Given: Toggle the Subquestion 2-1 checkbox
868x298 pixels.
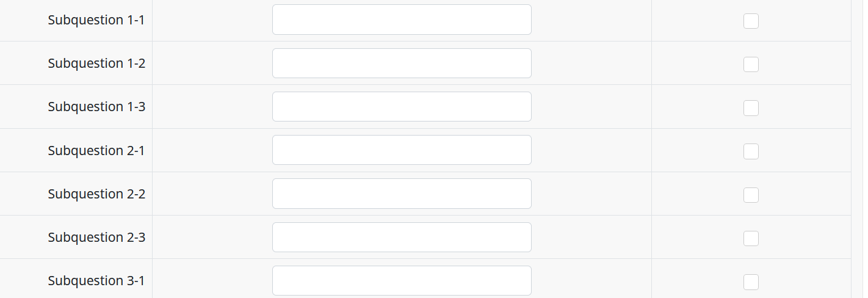Looking at the screenshot, I should tap(751, 151).
